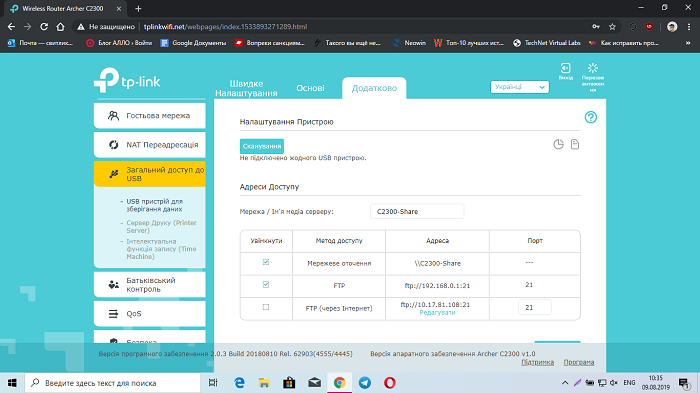
Task: Select USB пристрій для зберігання даних
Action: coord(154,205)
